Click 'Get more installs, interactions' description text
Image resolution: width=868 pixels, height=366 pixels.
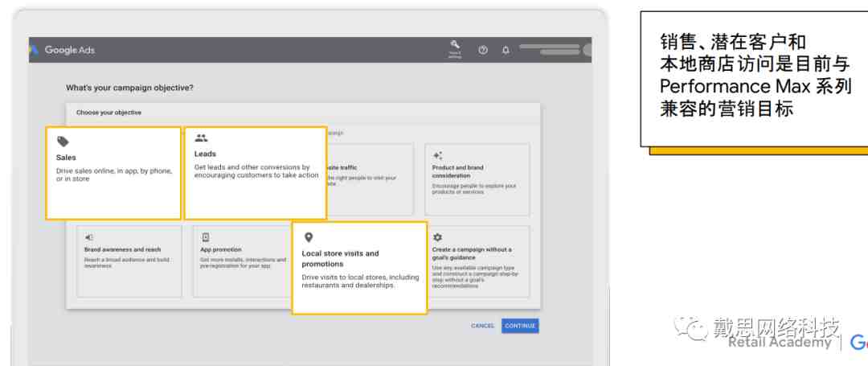(243, 262)
